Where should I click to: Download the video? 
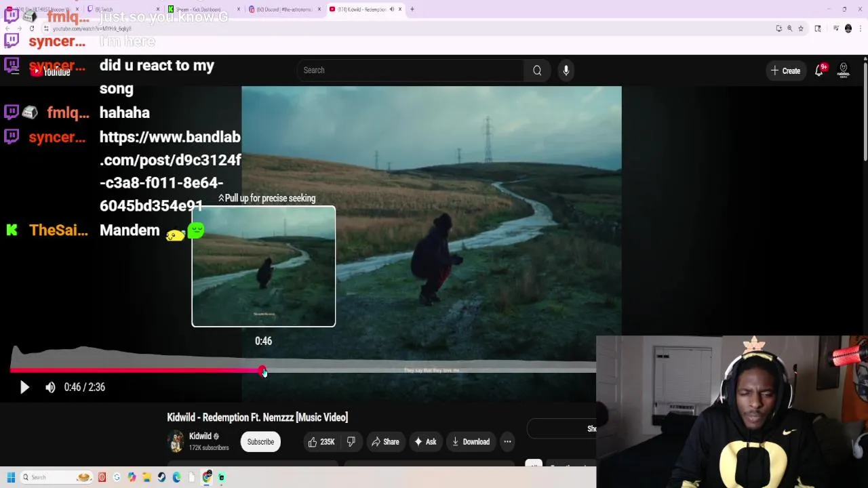(471, 442)
